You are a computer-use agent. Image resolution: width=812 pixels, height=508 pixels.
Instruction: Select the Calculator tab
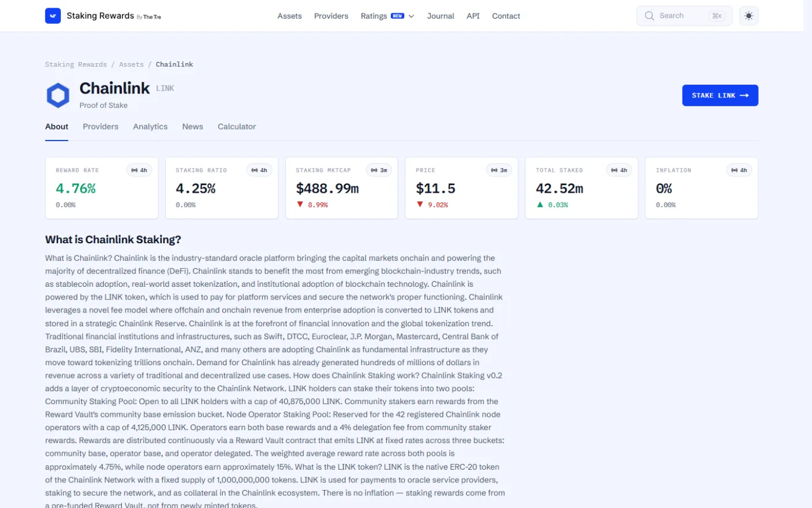pos(237,127)
